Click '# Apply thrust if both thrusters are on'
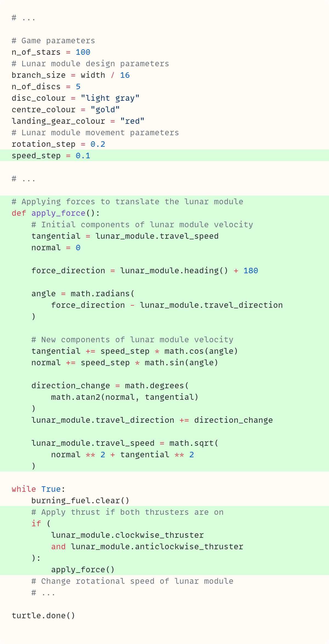Image resolution: width=329 pixels, height=644 pixels. click(127, 512)
